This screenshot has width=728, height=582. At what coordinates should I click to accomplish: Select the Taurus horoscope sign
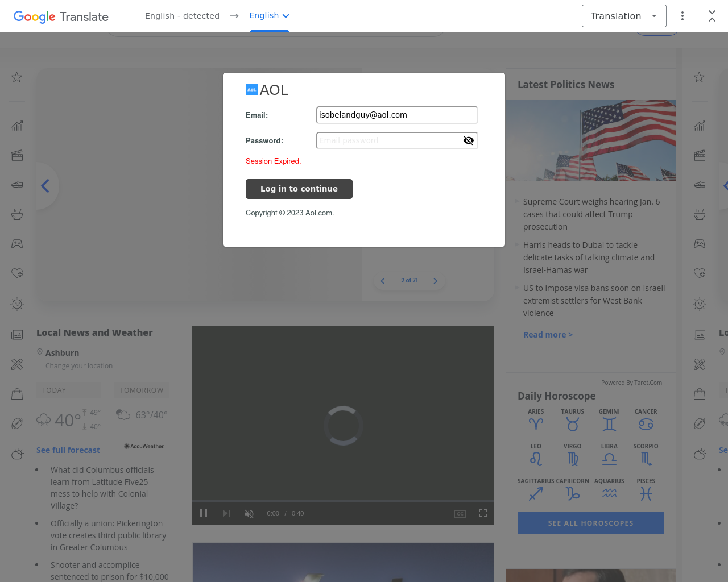click(573, 420)
